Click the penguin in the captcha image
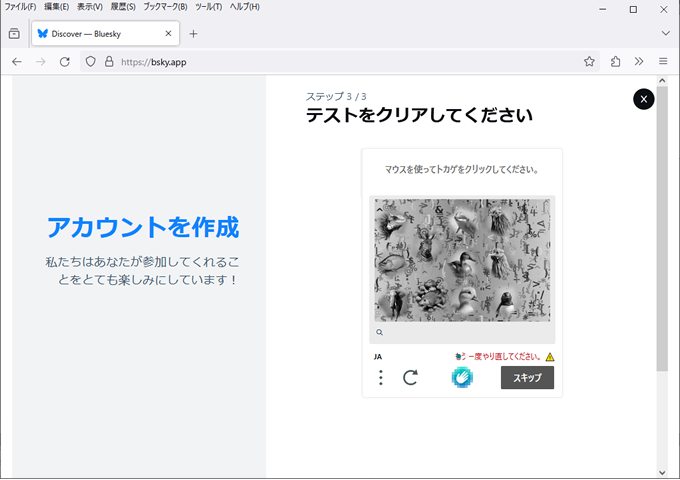 [x=505, y=305]
